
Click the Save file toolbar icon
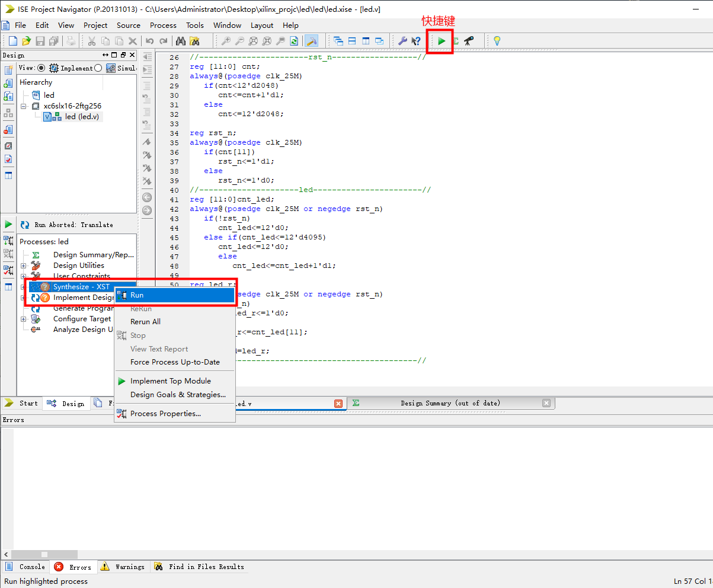pyautogui.click(x=40, y=41)
